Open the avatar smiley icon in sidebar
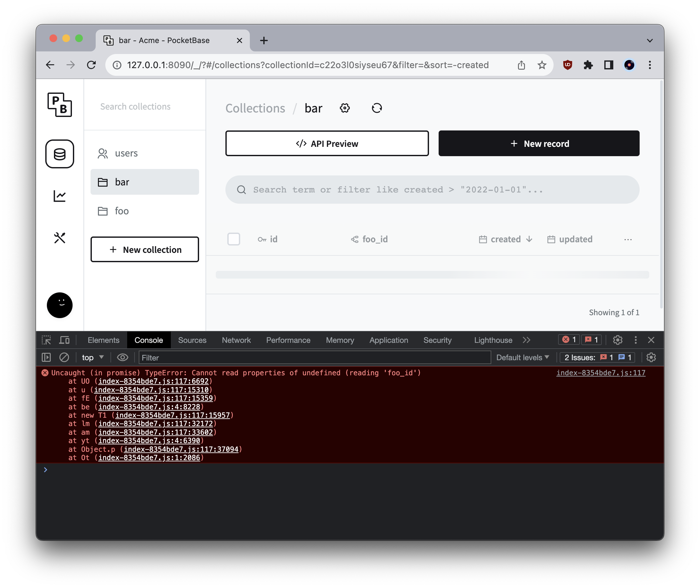The height and width of the screenshot is (588, 700). coord(60,305)
